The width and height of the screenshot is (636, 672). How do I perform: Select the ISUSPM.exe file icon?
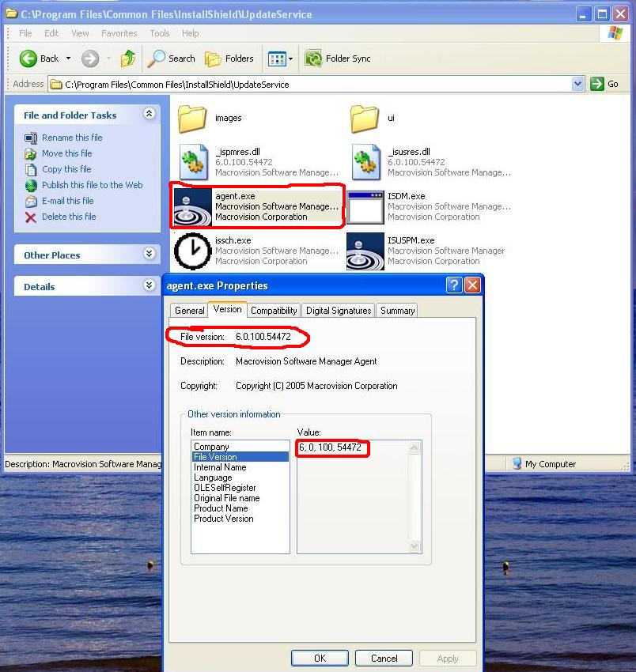click(x=365, y=251)
